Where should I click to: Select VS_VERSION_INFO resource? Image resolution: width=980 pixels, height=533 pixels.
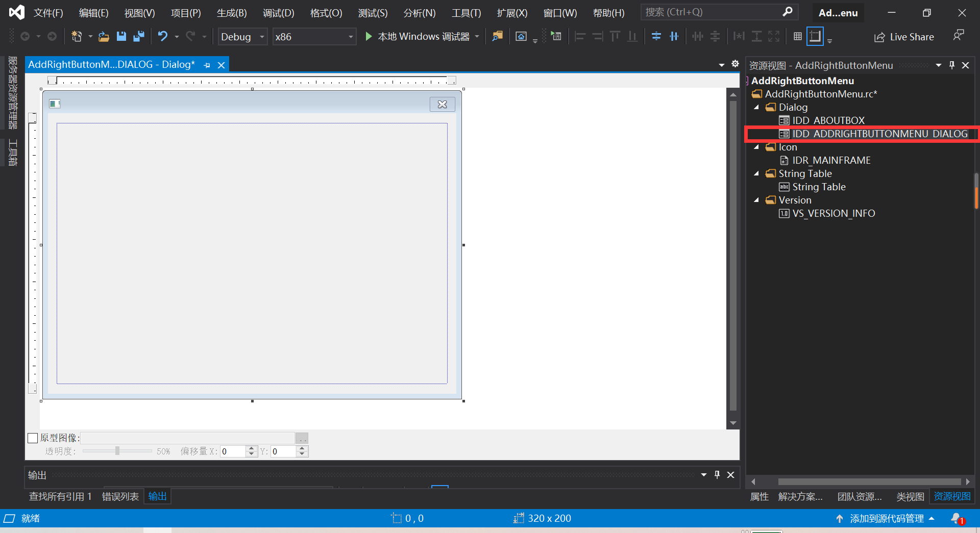(x=834, y=213)
